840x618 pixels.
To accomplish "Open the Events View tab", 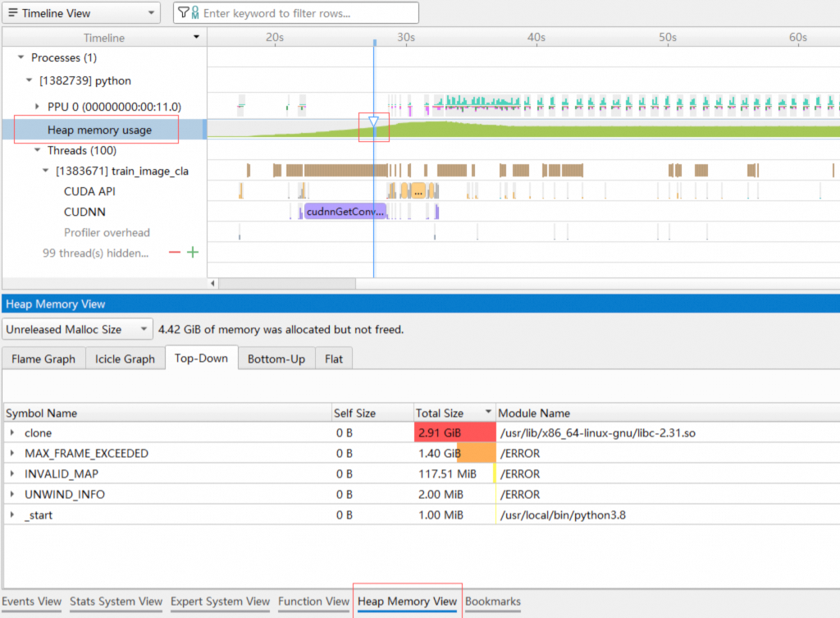I will pyautogui.click(x=32, y=602).
